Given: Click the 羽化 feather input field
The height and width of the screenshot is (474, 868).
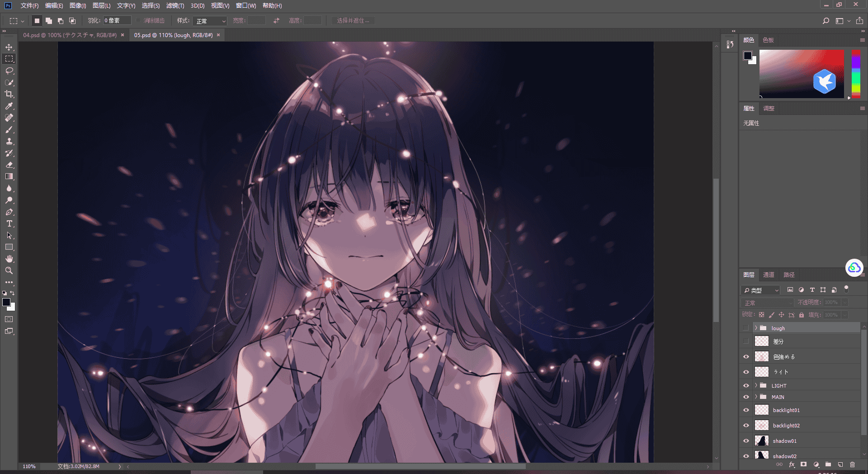Looking at the screenshot, I should pos(117,20).
